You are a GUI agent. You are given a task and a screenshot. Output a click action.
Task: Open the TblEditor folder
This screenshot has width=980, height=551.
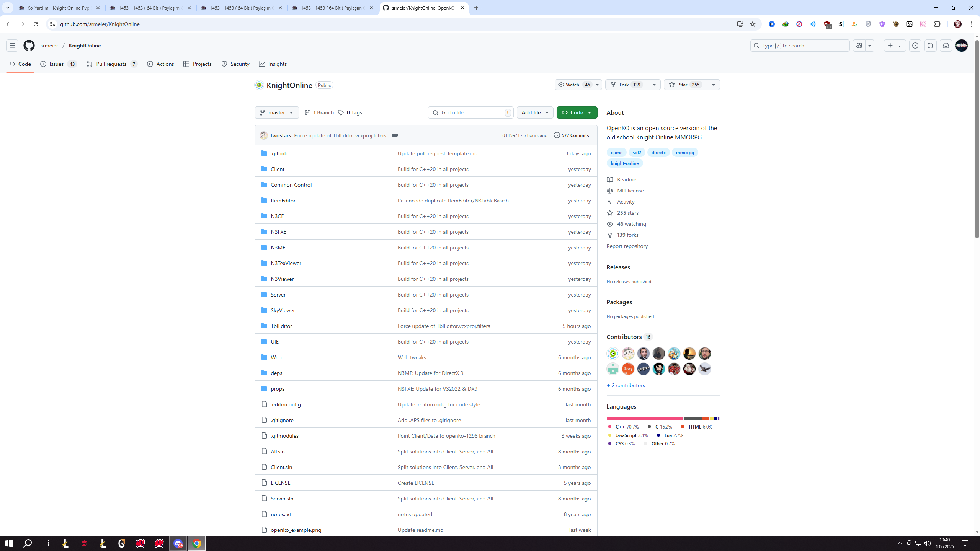pyautogui.click(x=281, y=326)
